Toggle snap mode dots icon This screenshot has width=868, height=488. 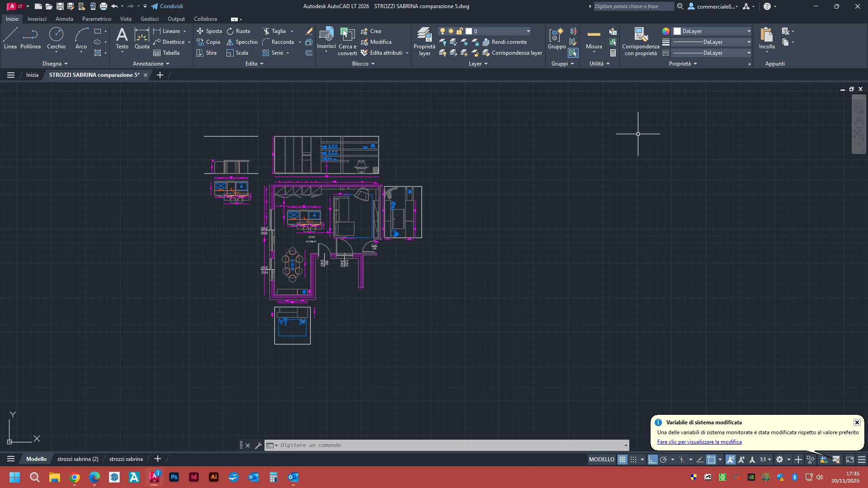633,460
